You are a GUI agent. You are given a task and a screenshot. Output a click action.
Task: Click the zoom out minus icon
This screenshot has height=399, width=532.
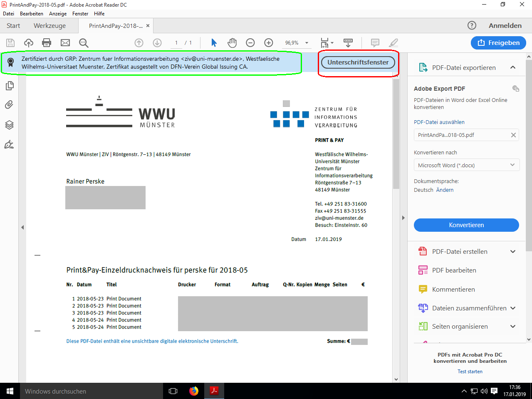click(x=250, y=43)
